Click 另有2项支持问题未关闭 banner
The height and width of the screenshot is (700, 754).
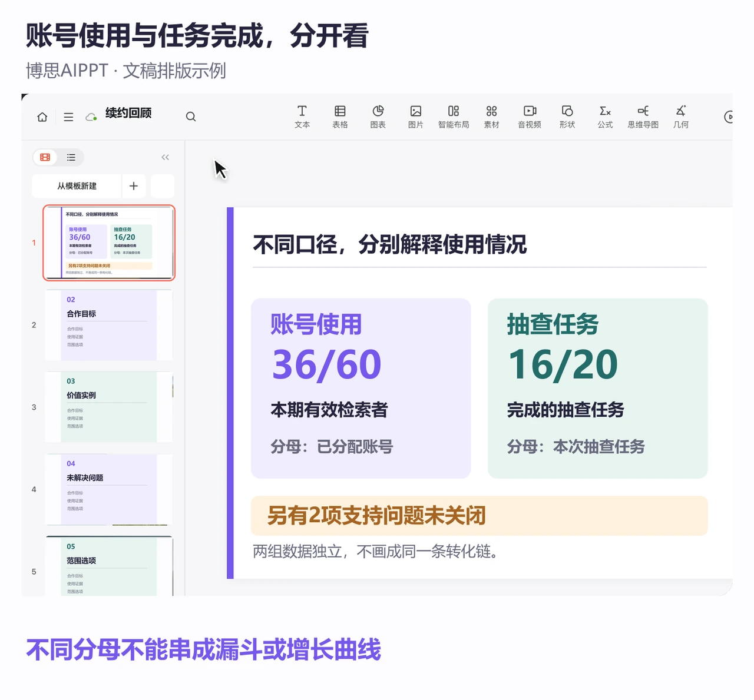click(x=479, y=516)
